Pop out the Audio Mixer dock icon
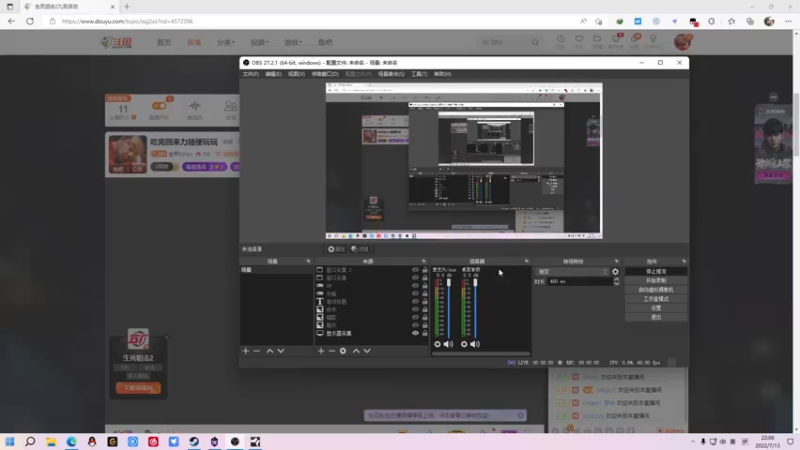800x450 pixels. 527,261
